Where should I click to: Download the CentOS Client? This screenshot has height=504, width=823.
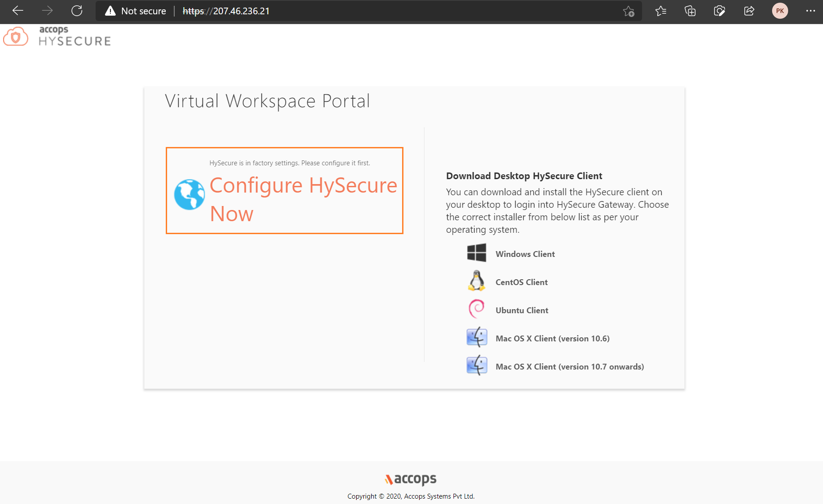click(x=521, y=282)
